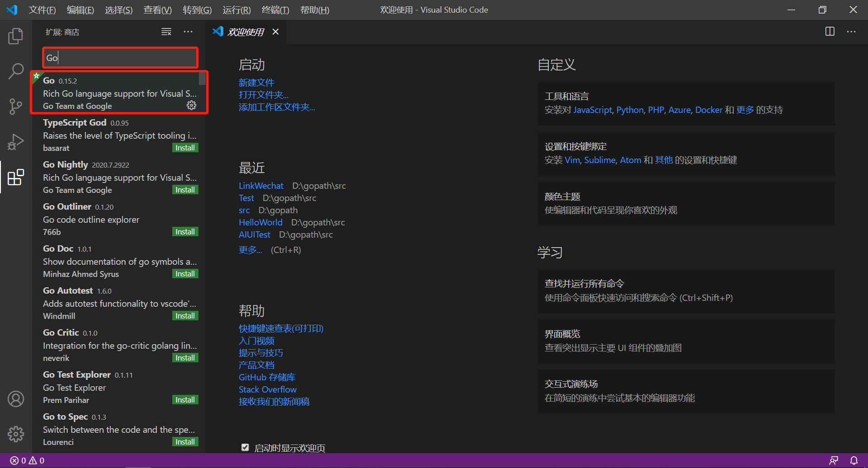
Task: Install Go Nightly extension
Action: tap(185, 190)
